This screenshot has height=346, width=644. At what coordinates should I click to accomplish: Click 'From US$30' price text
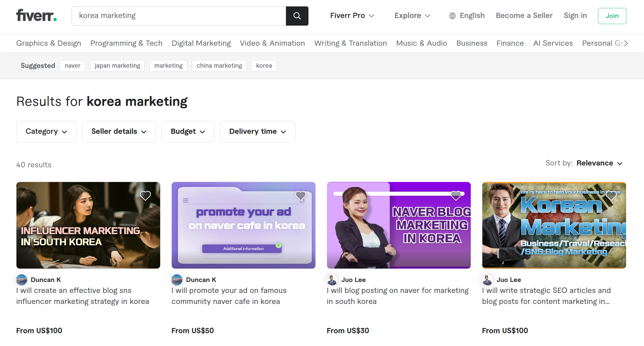point(348,331)
